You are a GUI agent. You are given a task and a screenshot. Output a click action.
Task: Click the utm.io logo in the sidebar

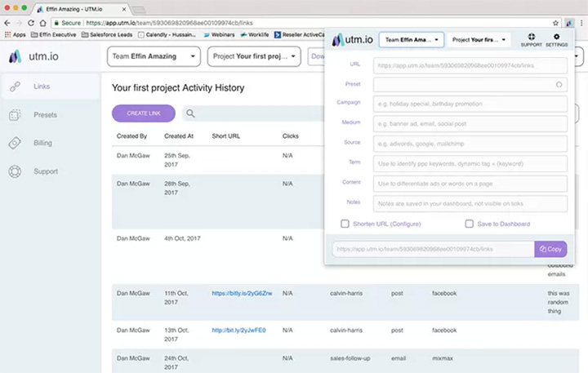click(x=33, y=56)
